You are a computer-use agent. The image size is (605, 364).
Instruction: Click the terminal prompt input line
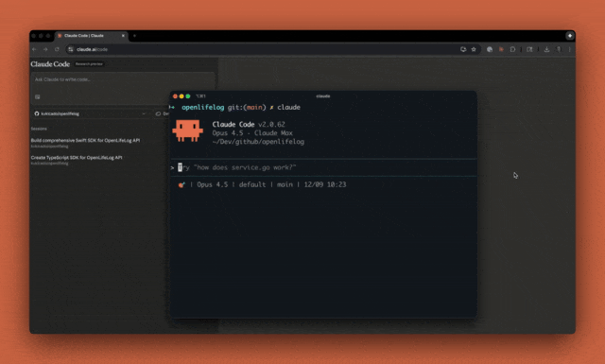pos(323,167)
